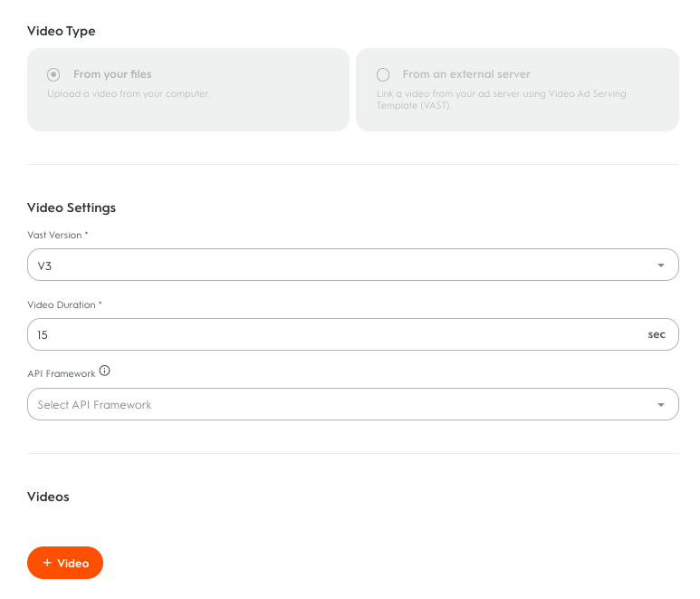Click the "Vast Version *" field label
Viewport: 700px width, 599px height.
pyautogui.click(x=58, y=236)
